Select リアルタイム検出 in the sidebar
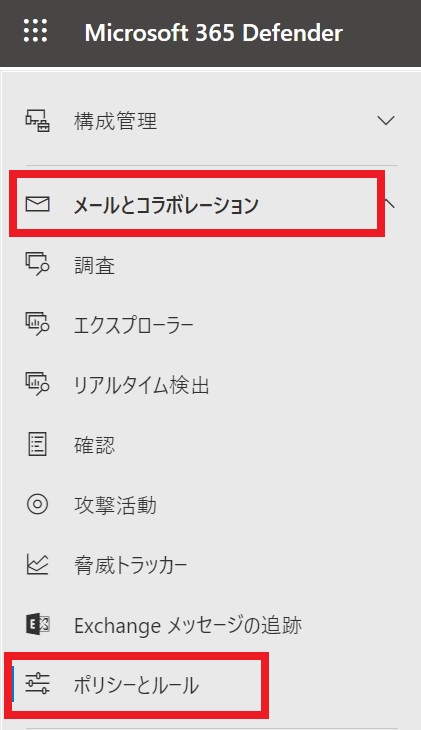The width and height of the screenshot is (421, 730). point(142,385)
